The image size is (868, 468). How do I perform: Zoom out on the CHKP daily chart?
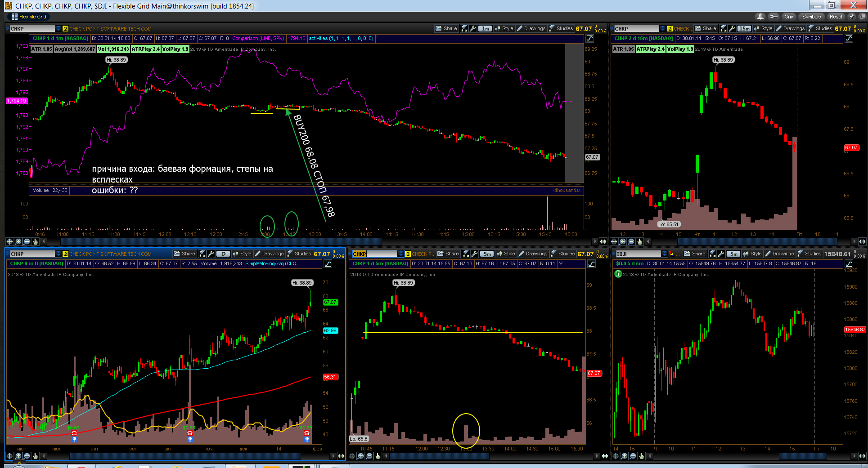pos(27,456)
